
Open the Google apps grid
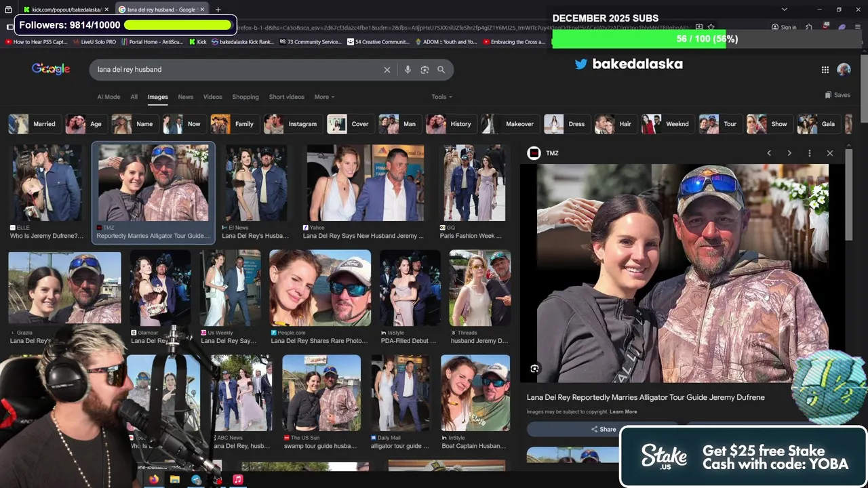point(825,70)
